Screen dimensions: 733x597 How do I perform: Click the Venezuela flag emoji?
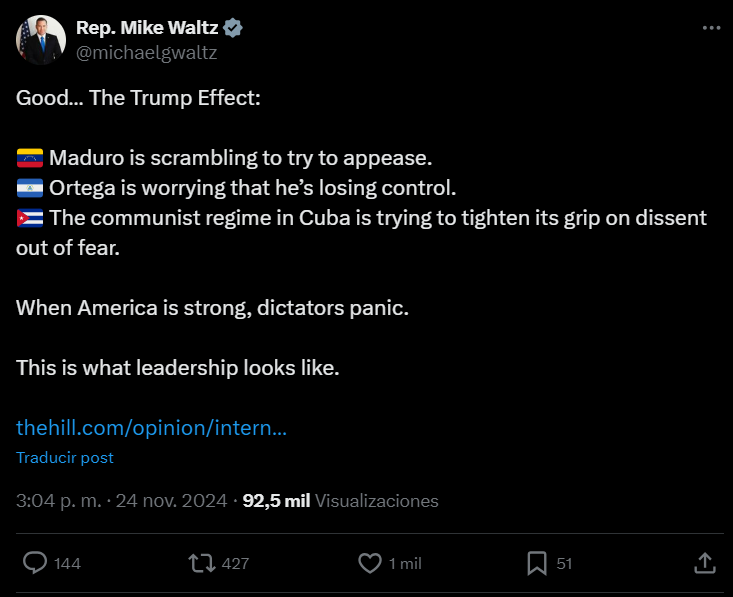coord(29,158)
